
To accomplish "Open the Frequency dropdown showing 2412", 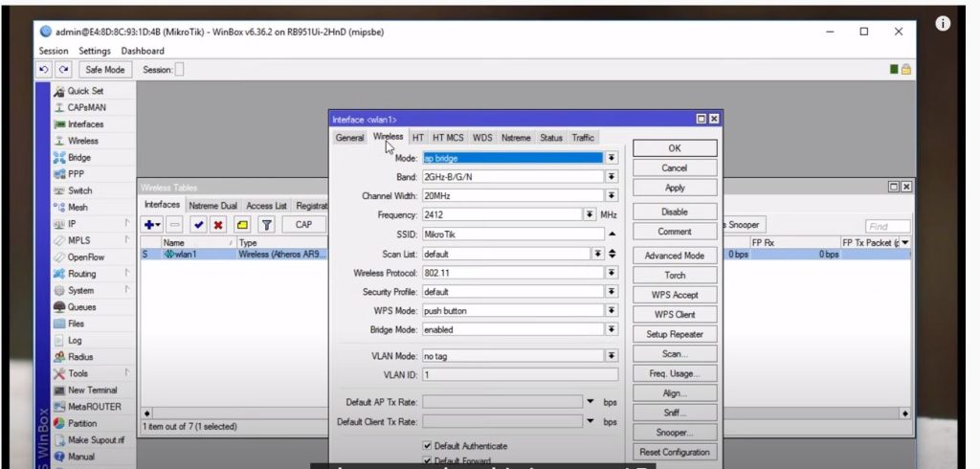I will [x=590, y=214].
